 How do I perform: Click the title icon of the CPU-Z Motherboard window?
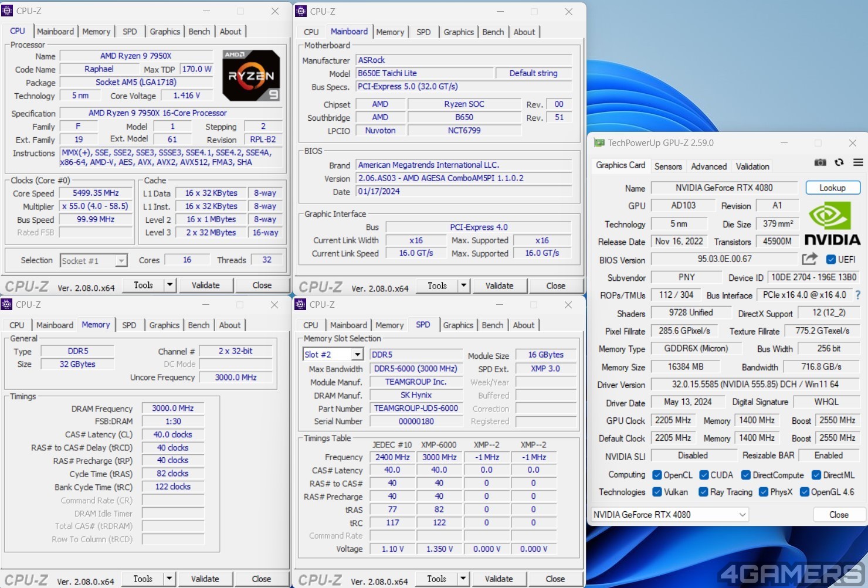coord(301,11)
